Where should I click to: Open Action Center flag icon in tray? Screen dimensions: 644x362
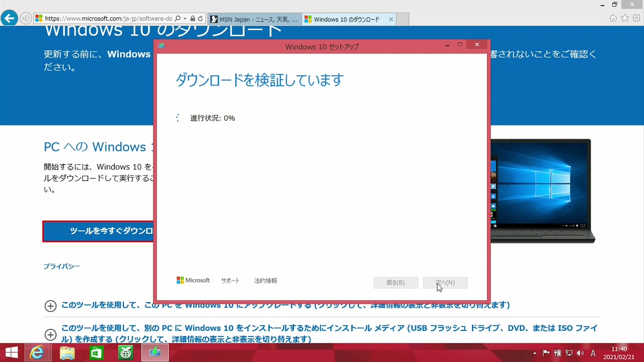coord(546,353)
